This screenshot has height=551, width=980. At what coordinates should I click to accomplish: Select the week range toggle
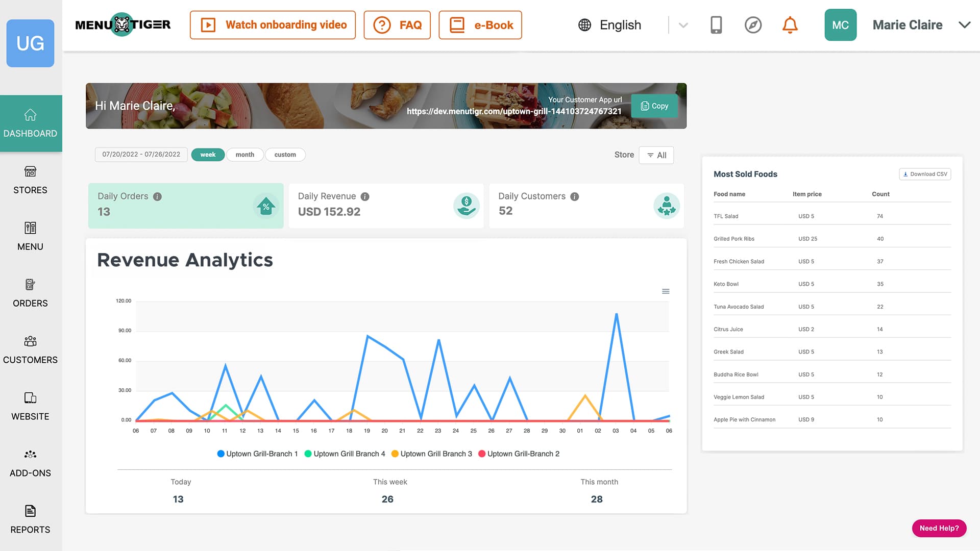pyautogui.click(x=208, y=155)
